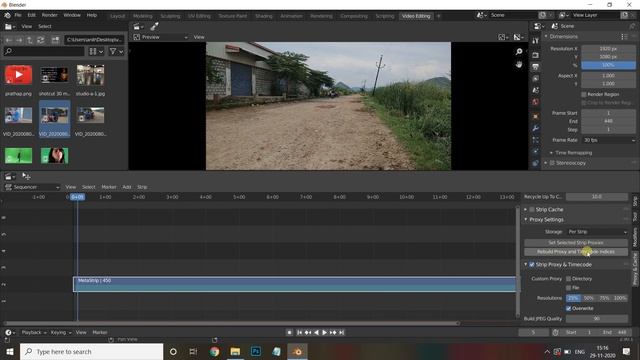
Task: Open Photoshop from the Windows taskbar
Action: pos(256,351)
